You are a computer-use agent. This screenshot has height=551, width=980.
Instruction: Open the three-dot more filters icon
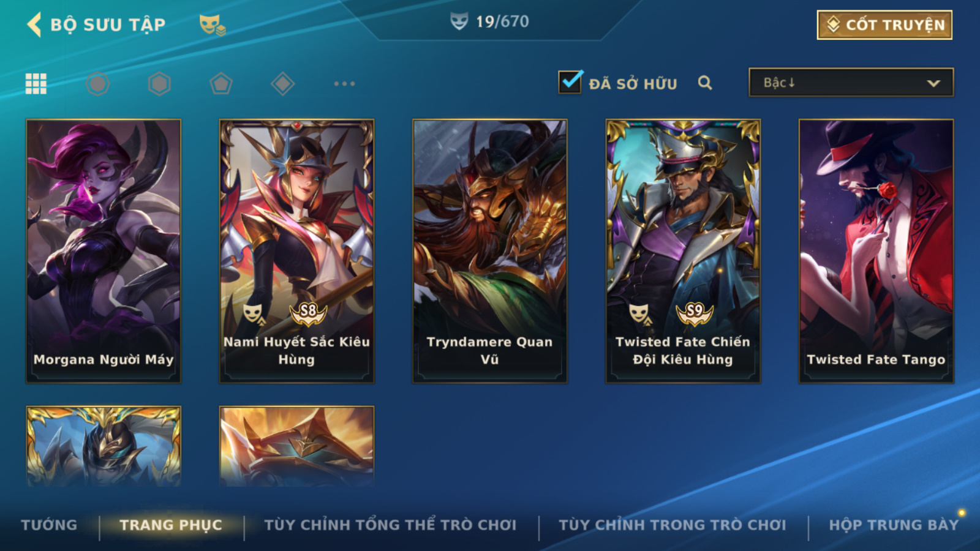(344, 83)
